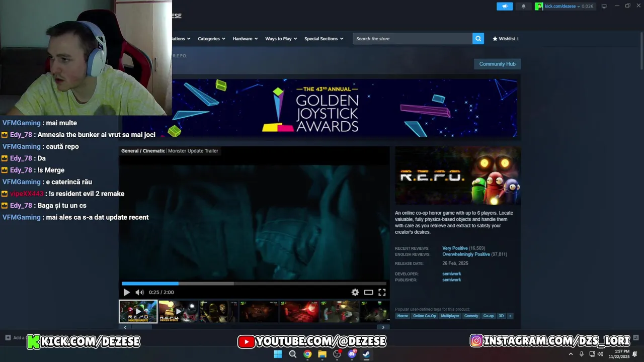This screenshot has height=362, width=644.
Task: Play the Monster Update trailer video
Action: coord(126,292)
